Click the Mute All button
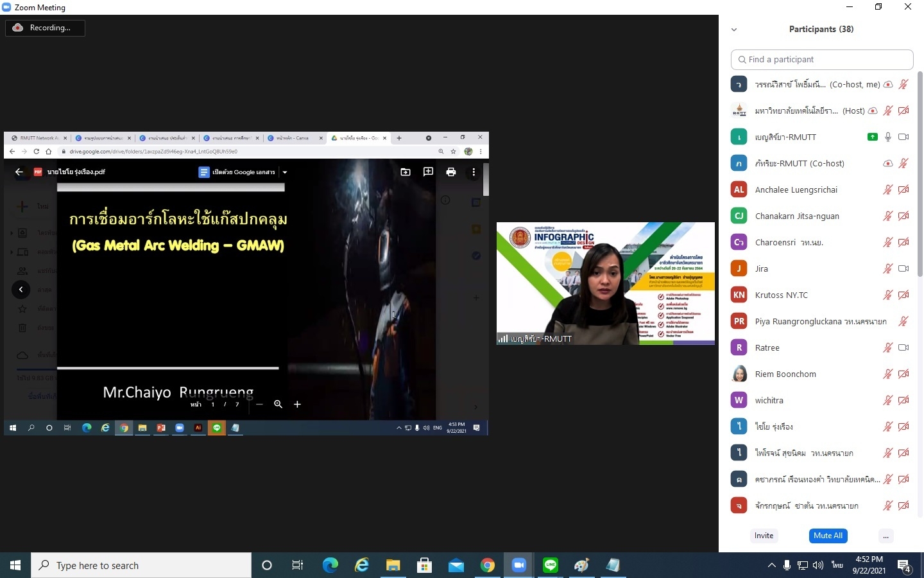Image resolution: width=924 pixels, height=578 pixels. click(828, 536)
